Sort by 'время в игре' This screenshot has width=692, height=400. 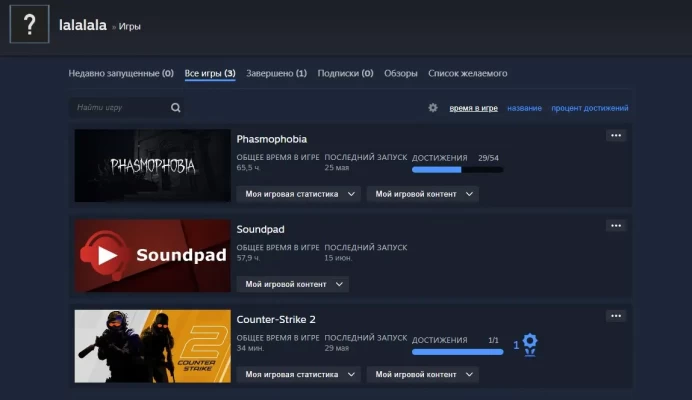(x=474, y=108)
